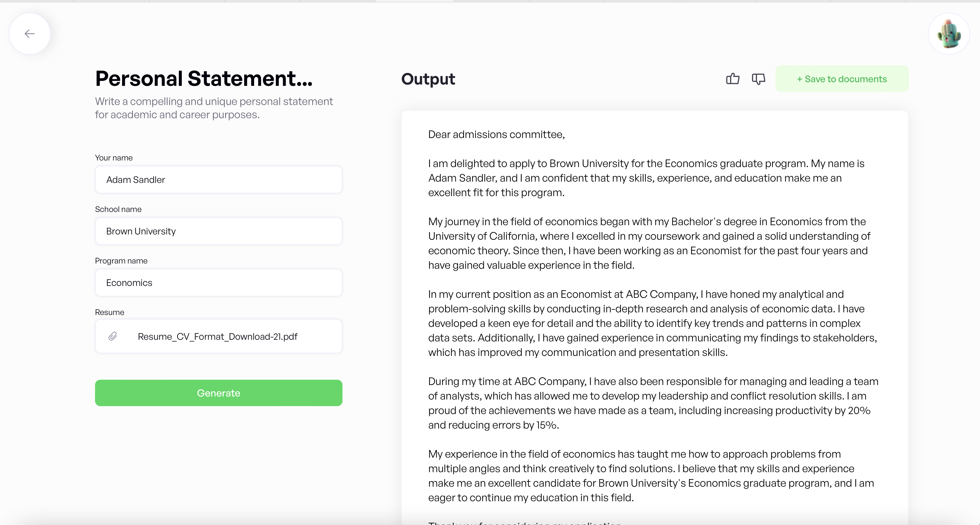Click the paragraph starting My experience in
The width and height of the screenshot is (980, 525).
coord(651,476)
